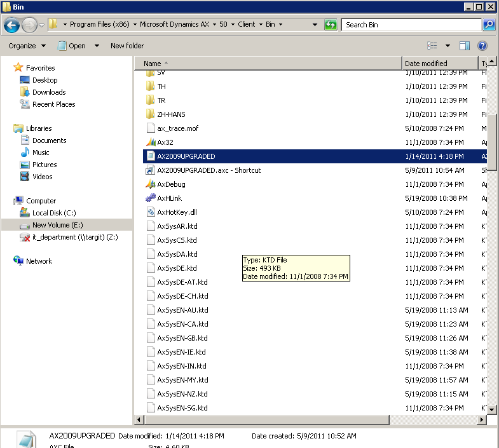Image resolution: width=499 pixels, height=448 pixels.
Task: Select AxSysDE-AT.ktd file icon
Action: [151, 282]
